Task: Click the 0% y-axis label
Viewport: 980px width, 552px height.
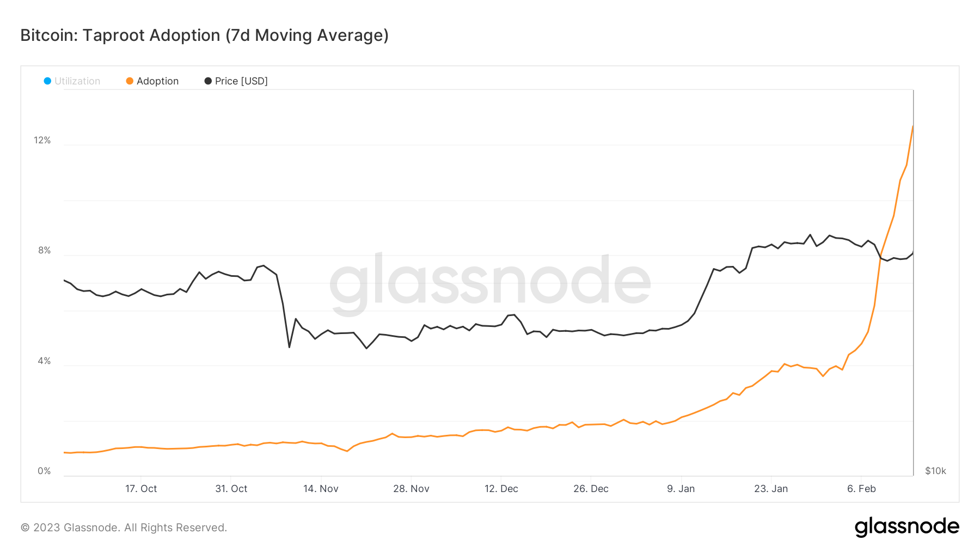Action: pos(45,471)
